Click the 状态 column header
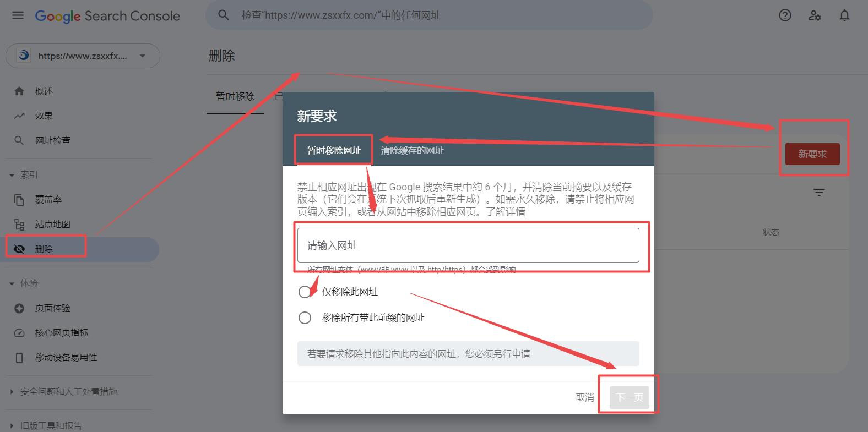Viewport: 868px width, 432px height. click(x=771, y=232)
